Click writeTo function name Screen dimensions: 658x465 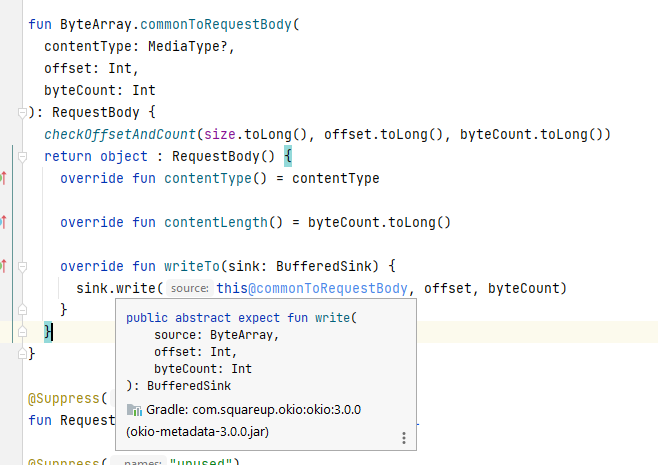[x=192, y=266]
